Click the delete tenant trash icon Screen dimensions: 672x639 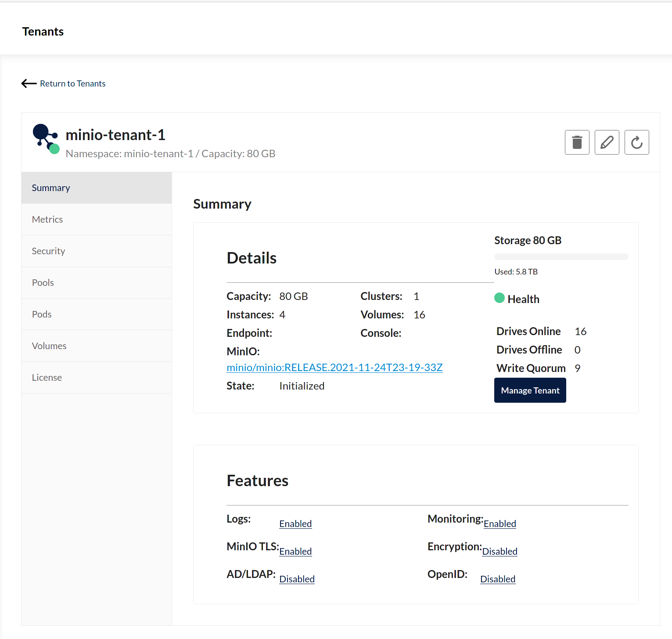tap(577, 142)
